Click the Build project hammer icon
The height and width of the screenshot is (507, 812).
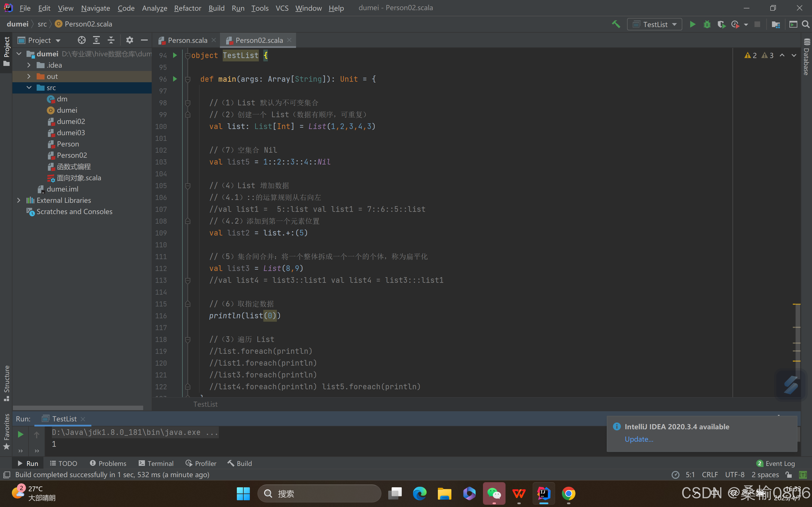(x=616, y=25)
